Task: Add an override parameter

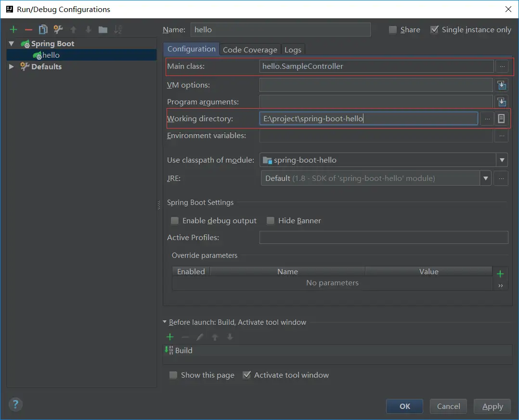Action: 500,274
